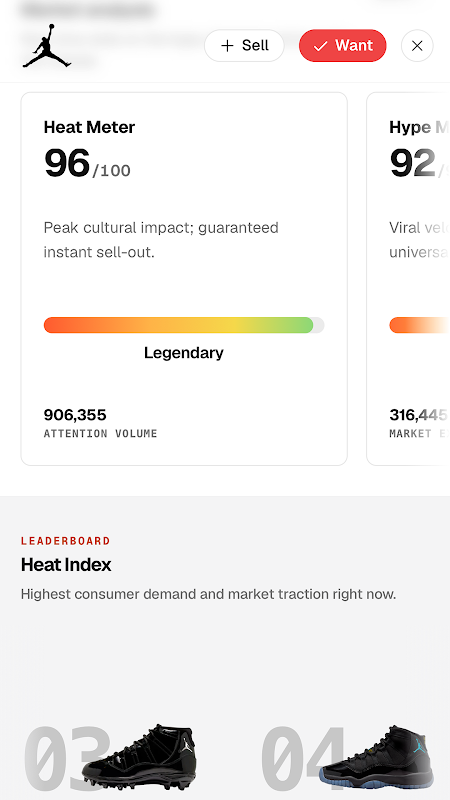
Task: Select the Heat Meter card
Action: (x=184, y=279)
